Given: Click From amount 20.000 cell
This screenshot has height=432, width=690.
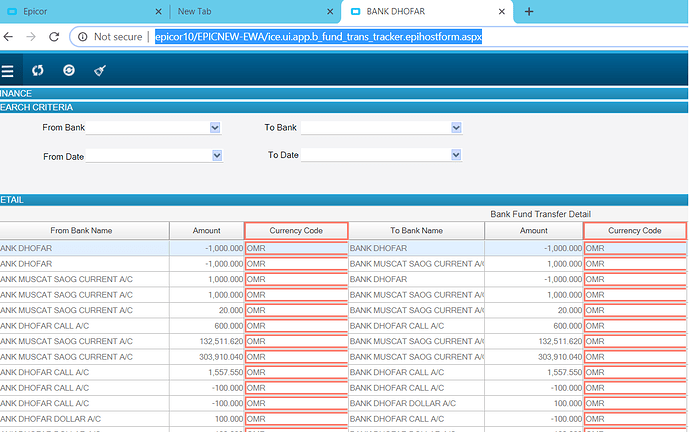Looking at the screenshot, I should [206, 310].
